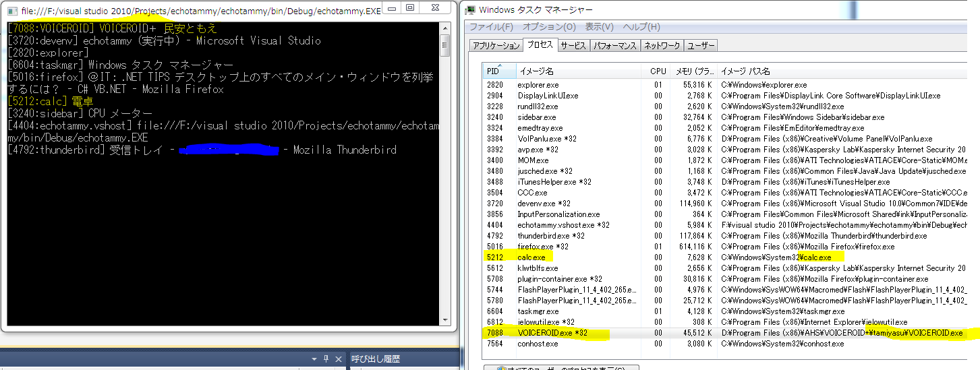Open the window position dropdown arrow in the Visual Studio panel

[x=314, y=359]
